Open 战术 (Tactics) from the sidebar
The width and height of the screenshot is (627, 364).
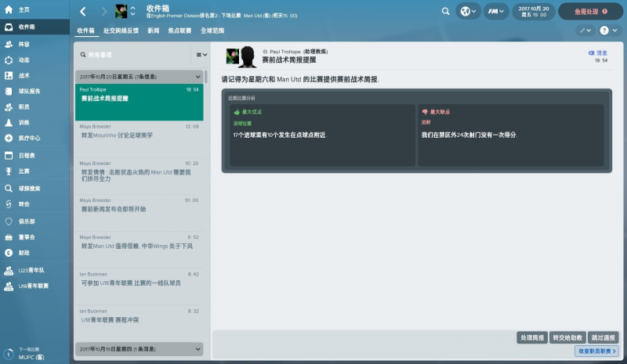tap(24, 76)
